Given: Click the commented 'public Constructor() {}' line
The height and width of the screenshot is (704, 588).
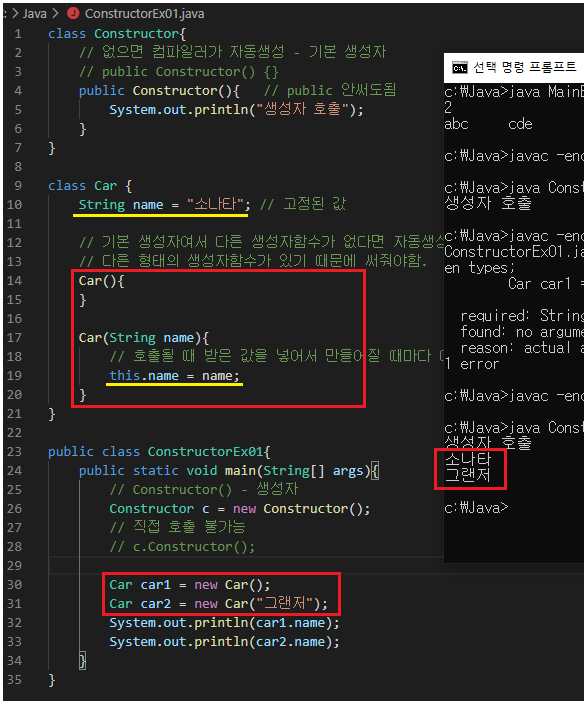Looking at the screenshot, I should (x=179, y=72).
